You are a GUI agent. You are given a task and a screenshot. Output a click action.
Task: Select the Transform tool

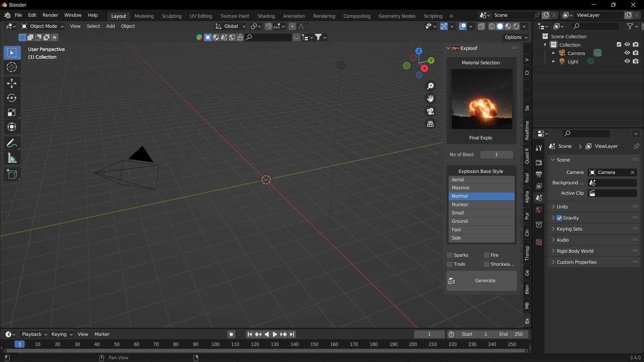click(x=12, y=127)
